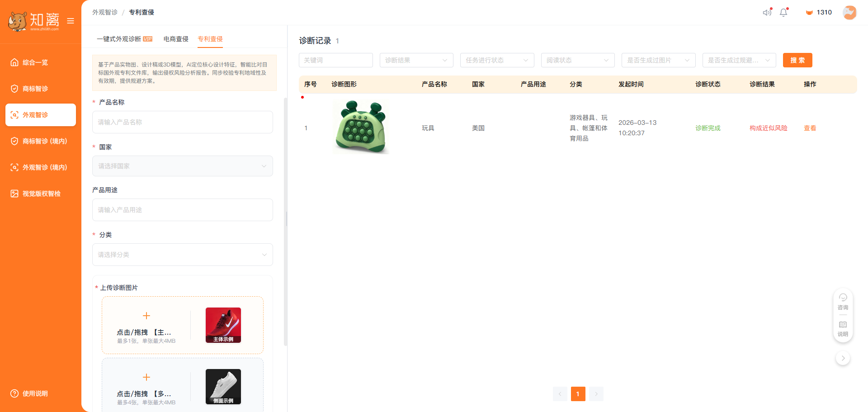Go to the previous page arrow

tap(560, 394)
